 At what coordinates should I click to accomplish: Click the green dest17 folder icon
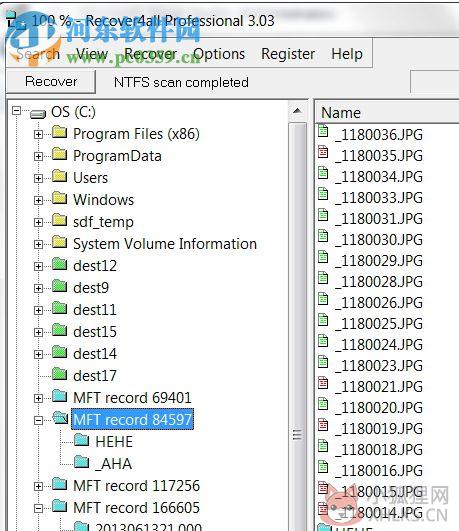60,374
